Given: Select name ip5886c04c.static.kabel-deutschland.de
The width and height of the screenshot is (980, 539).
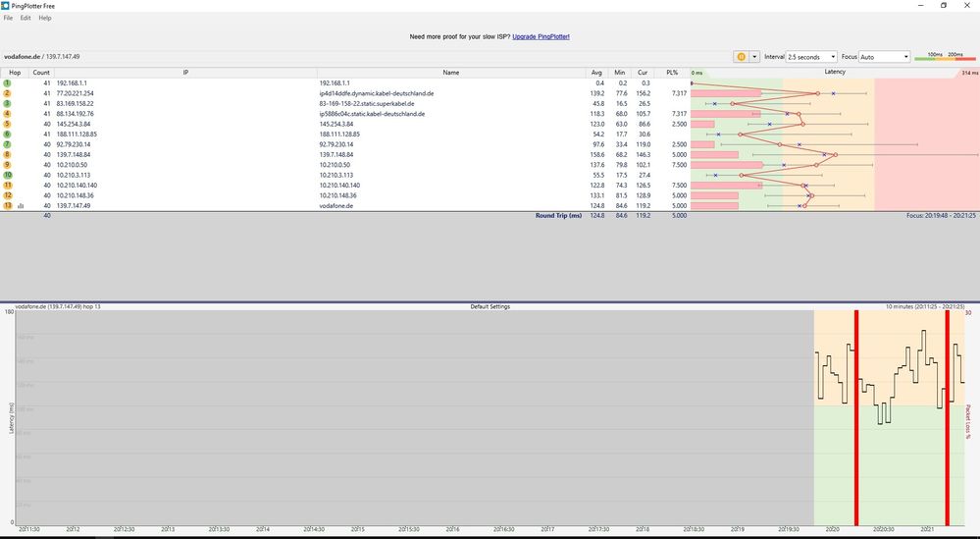Looking at the screenshot, I should point(372,114).
